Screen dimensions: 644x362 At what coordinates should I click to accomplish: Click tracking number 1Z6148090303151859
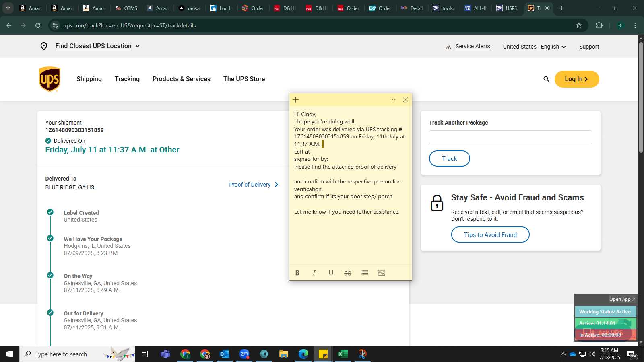[x=74, y=130]
